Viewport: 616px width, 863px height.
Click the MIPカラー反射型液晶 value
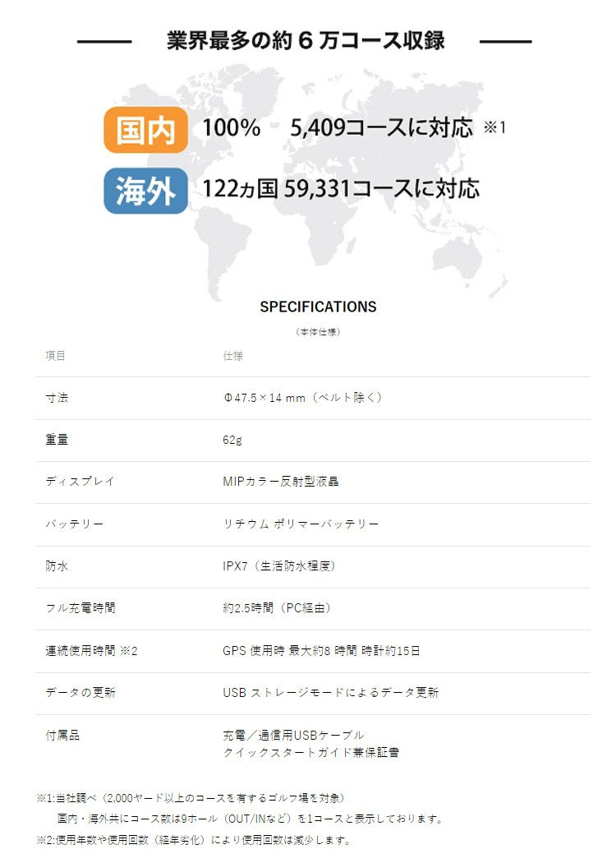coord(280,482)
